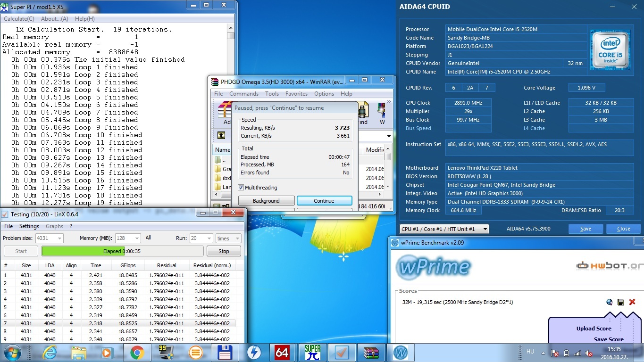Open the CPU #1 / Core #1 selector dropdown
The height and width of the screenshot is (362, 644).
(444, 229)
